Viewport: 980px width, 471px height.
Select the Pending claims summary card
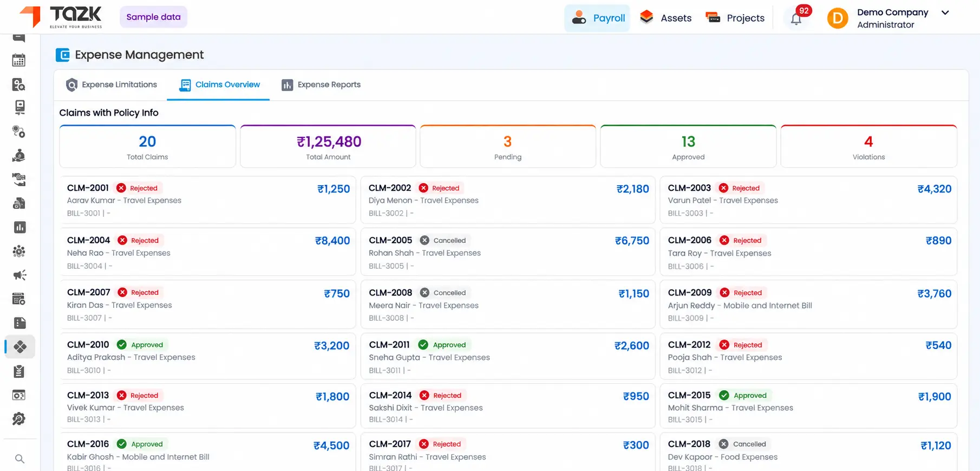point(508,146)
